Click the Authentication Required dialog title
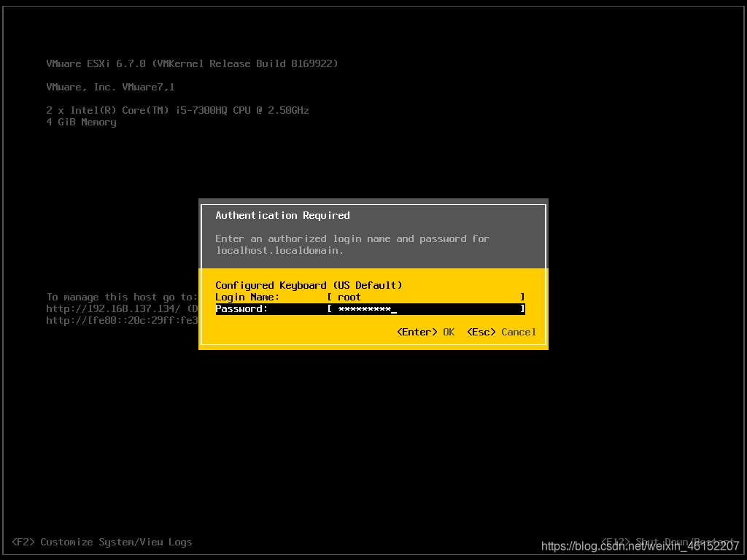The image size is (747, 560). [282, 215]
